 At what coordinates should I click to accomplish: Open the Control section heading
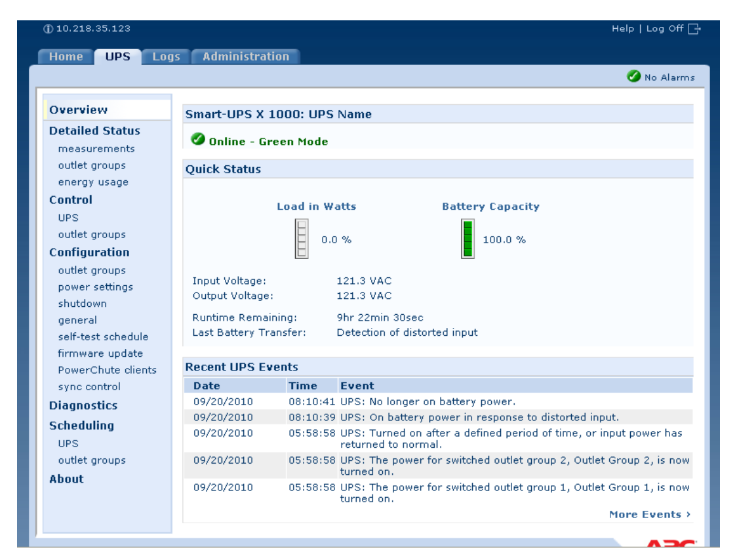(x=71, y=200)
